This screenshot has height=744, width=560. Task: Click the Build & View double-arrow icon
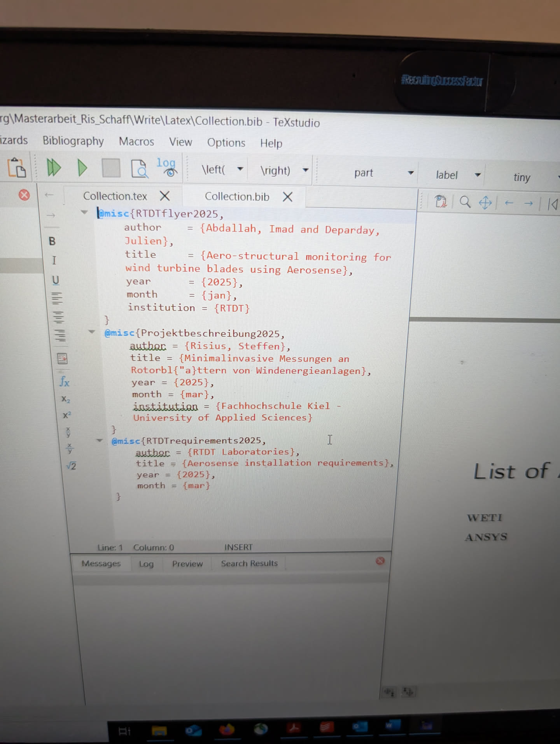coord(53,168)
